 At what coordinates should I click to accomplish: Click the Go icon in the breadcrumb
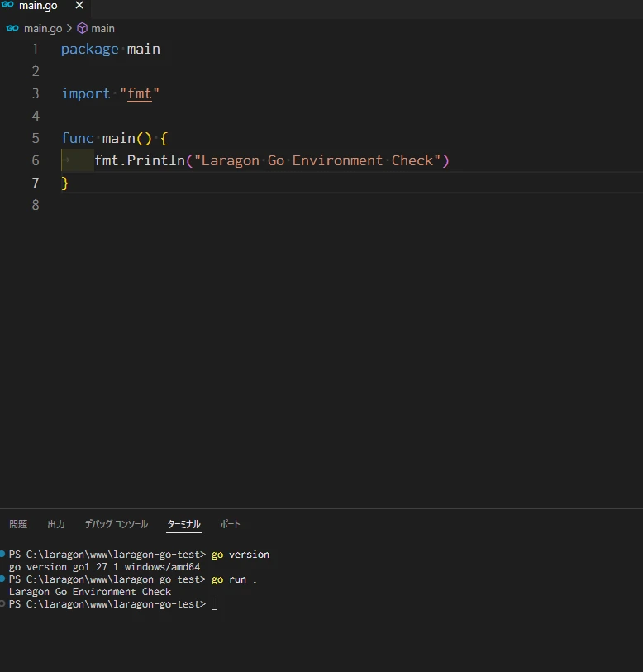(x=12, y=28)
